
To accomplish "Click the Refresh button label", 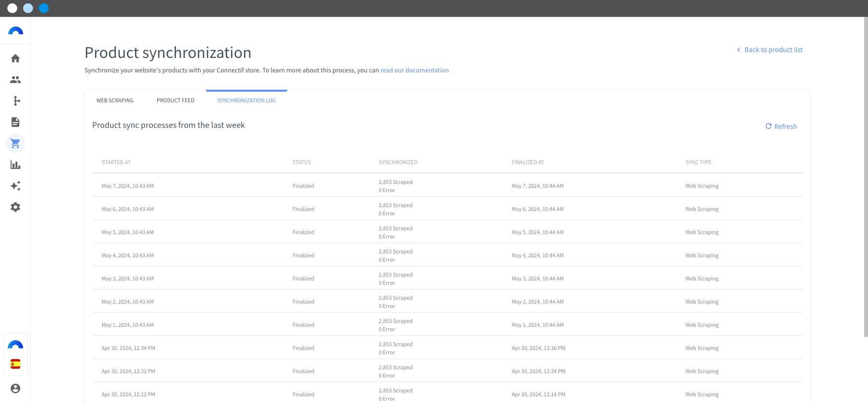I will [x=786, y=126].
